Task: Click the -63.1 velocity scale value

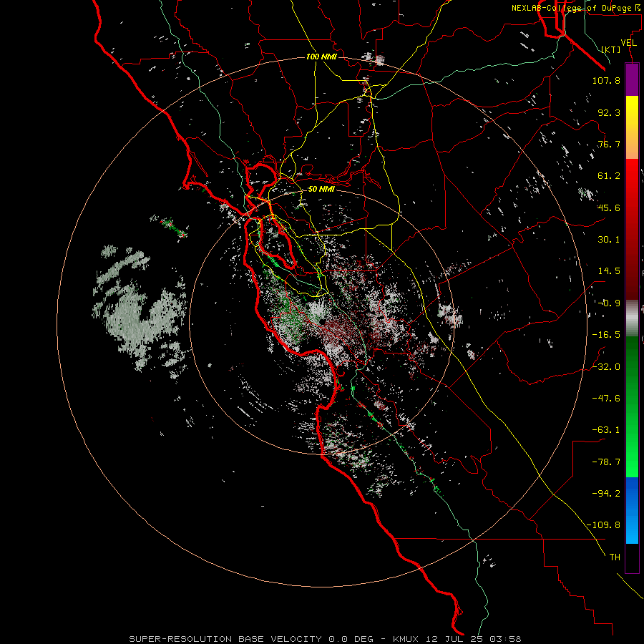Action: click(x=606, y=430)
